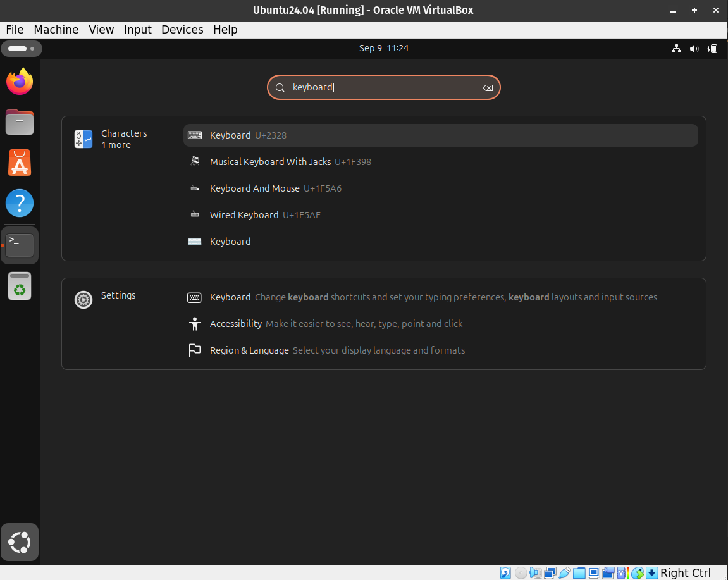
Task: Open the Trash in the dock
Action: click(x=20, y=286)
